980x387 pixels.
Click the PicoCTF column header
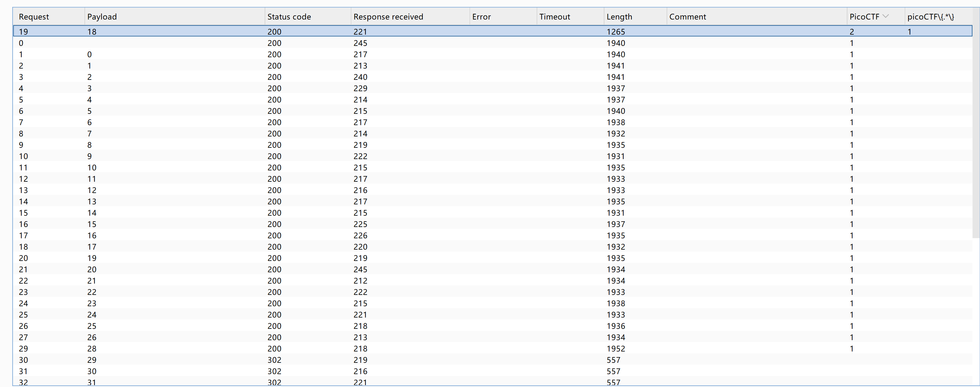(876, 17)
